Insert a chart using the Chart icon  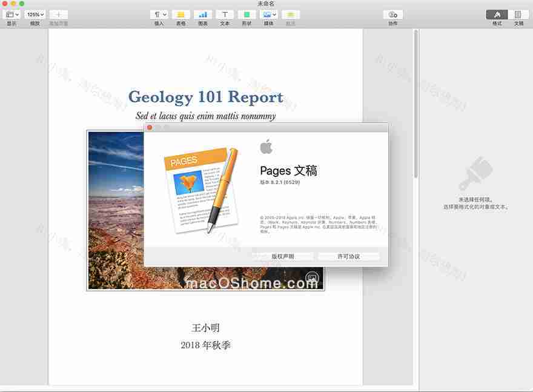(203, 15)
